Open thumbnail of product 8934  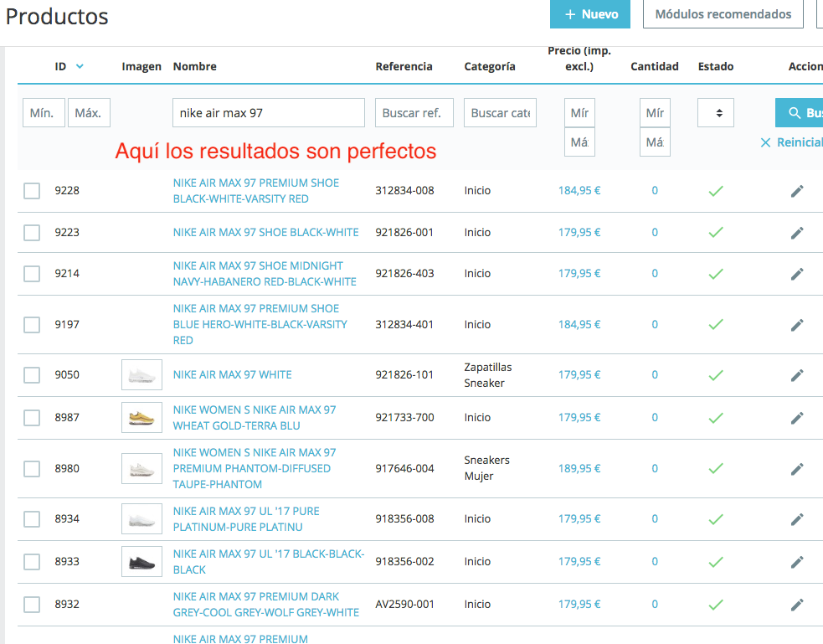tap(141, 519)
